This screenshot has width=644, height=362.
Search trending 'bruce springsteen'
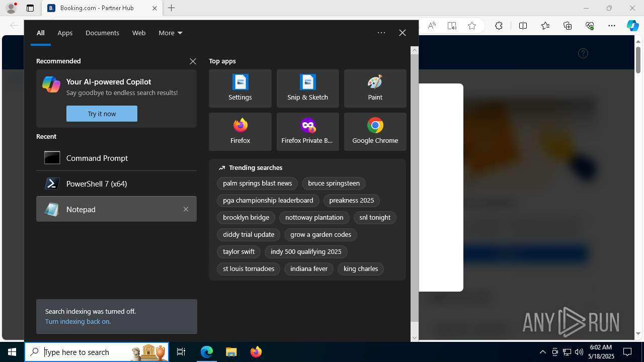334,184
